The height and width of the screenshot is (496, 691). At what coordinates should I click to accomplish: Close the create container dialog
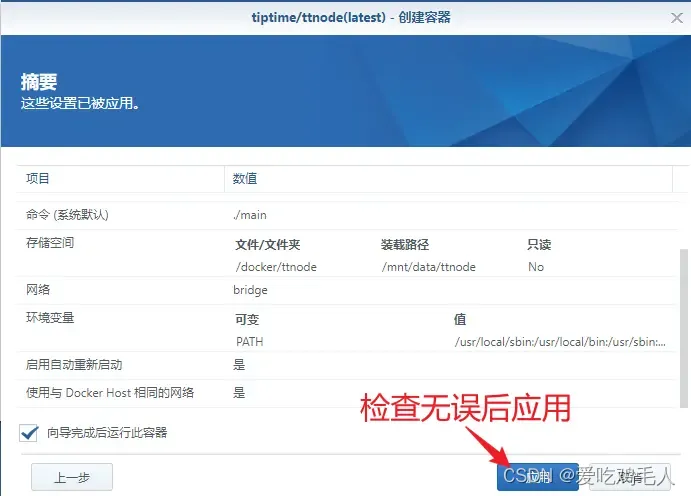point(676,18)
